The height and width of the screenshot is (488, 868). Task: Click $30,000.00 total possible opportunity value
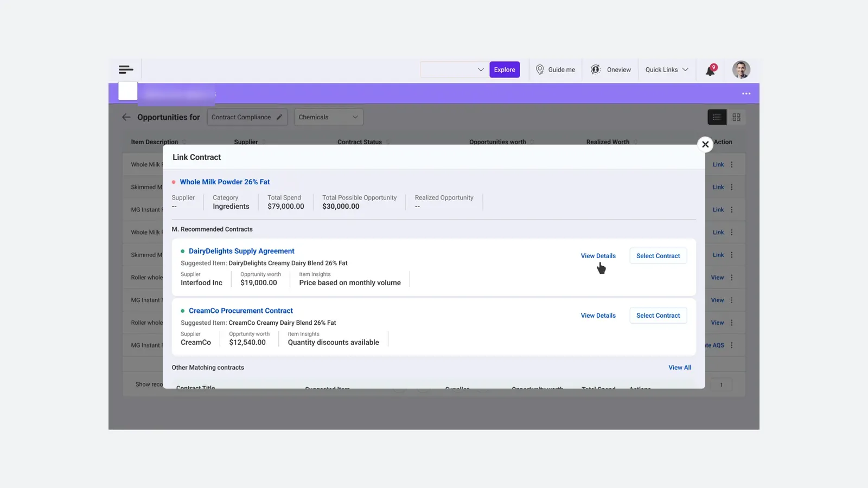341,206
